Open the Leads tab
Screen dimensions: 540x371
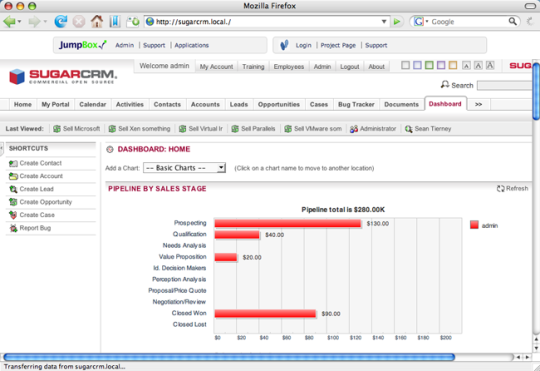click(239, 104)
